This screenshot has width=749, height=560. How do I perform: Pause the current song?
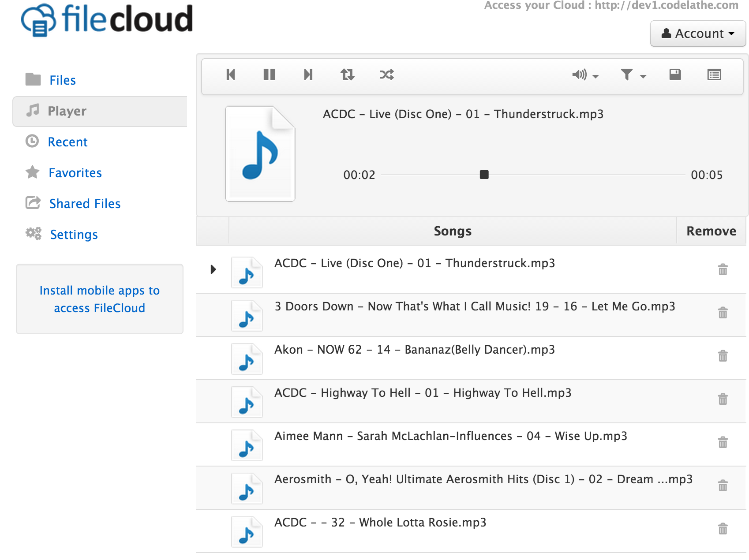269,75
